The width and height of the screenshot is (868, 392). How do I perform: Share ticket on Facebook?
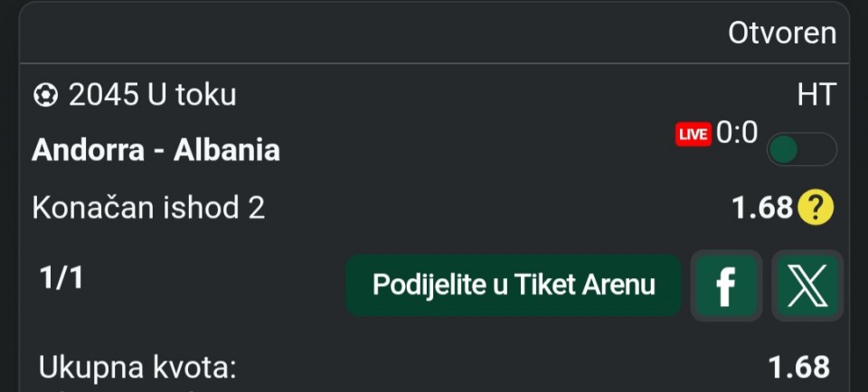point(726,285)
